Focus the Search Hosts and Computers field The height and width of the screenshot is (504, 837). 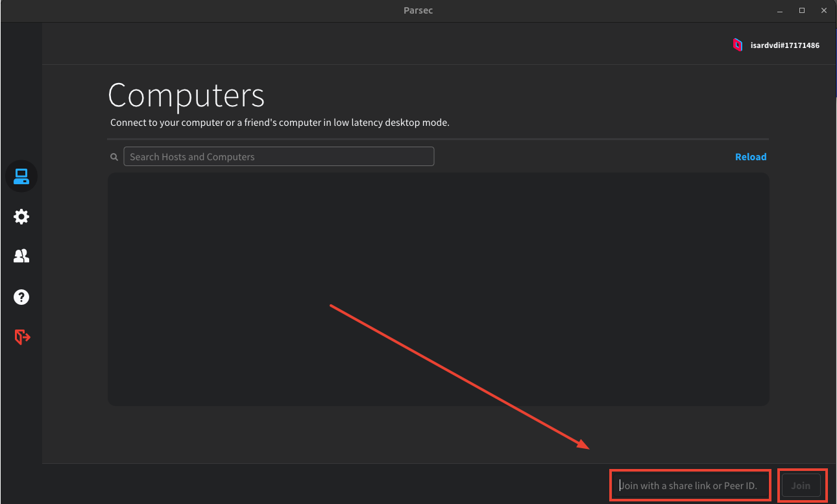coord(278,156)
